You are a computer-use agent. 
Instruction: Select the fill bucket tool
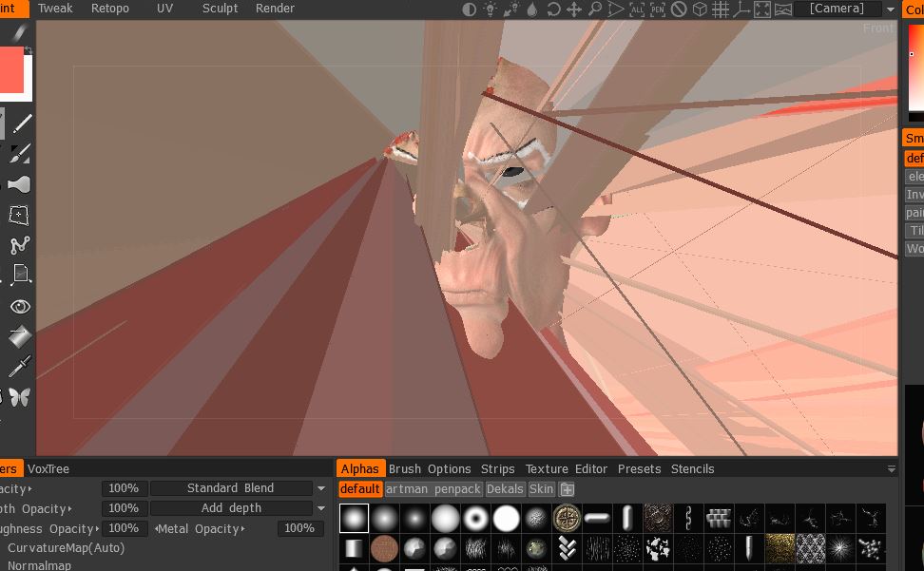click(x=19, y=336)
